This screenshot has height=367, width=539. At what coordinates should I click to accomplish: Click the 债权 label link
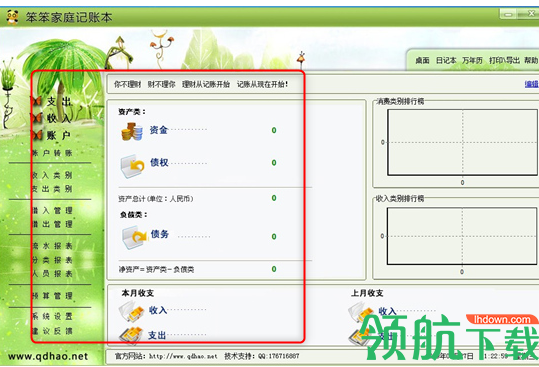click(x=159, y=162)
